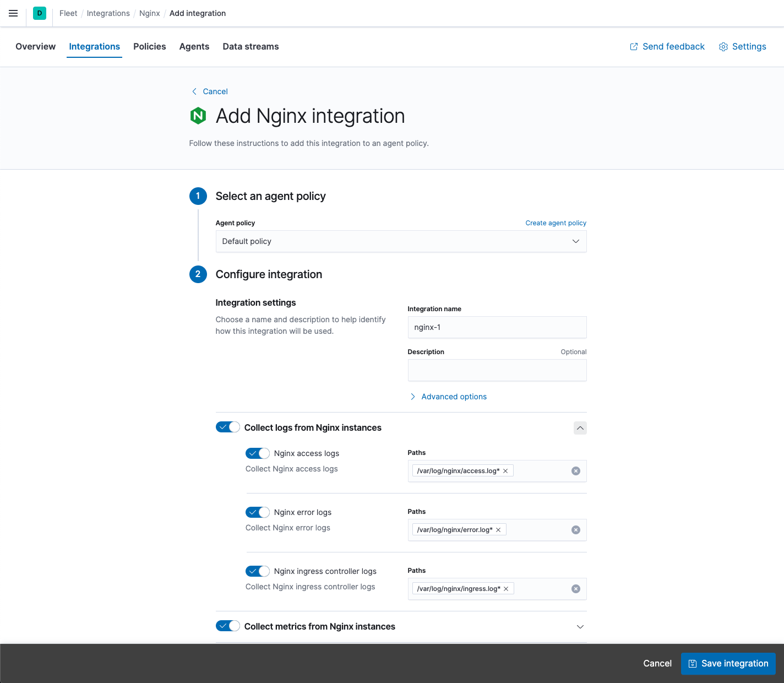
Task: Turn off Nginx error logs collection
Action: coord(257,512)
